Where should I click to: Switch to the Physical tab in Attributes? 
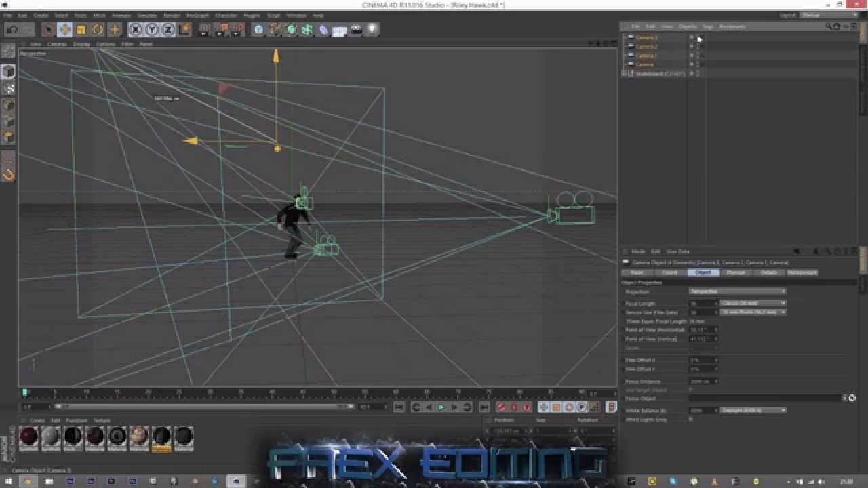[x=735, y=272]
